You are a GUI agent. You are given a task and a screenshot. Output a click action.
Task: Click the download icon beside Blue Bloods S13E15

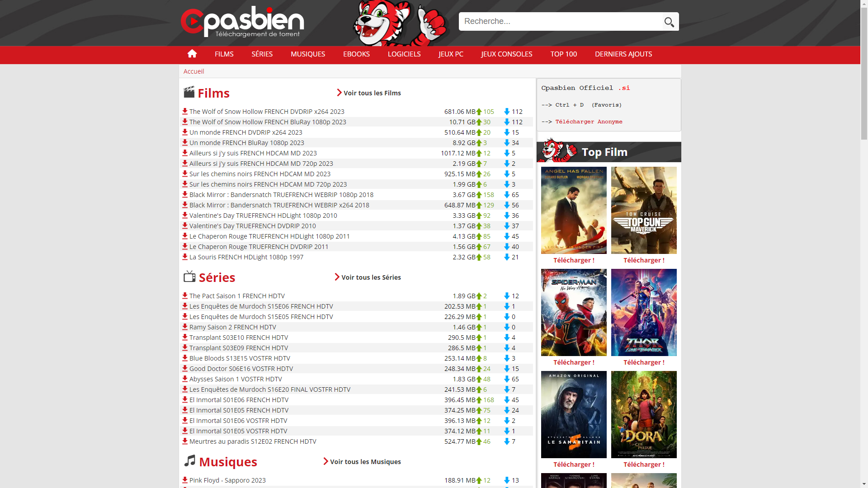(x=185, y=358)
